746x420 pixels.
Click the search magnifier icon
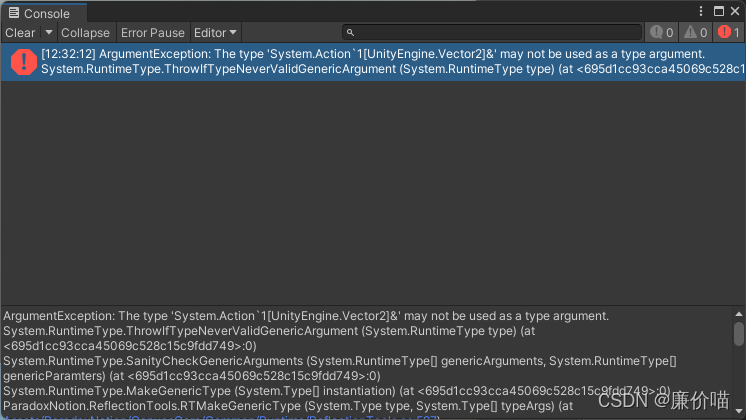click(x=350, y=32)
